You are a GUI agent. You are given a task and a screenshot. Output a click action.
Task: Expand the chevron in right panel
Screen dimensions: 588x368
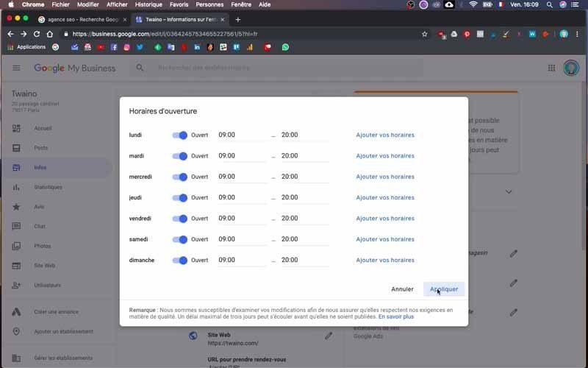pos(509,192)
